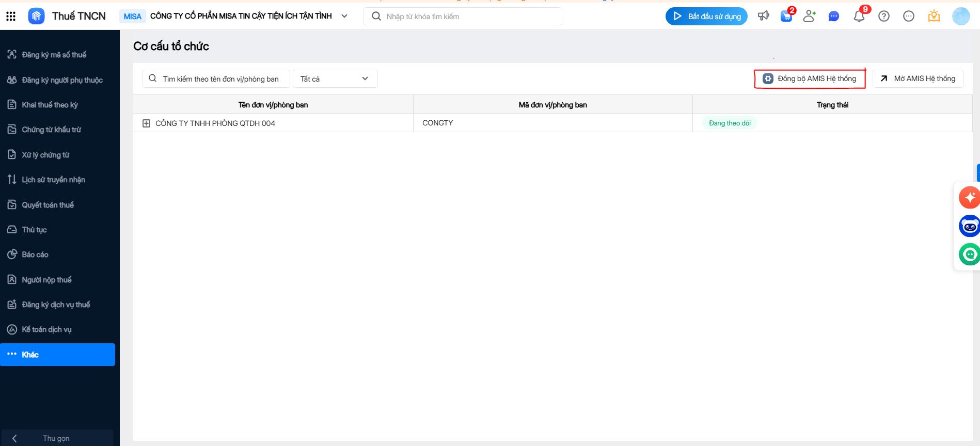Click Đồng bộ AMIS Hệ thống button

click(810, 79)
